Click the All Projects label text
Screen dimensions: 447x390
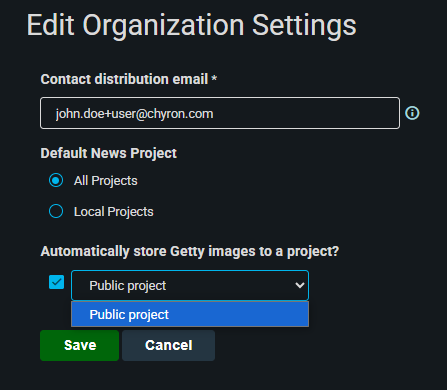(106, 181)
